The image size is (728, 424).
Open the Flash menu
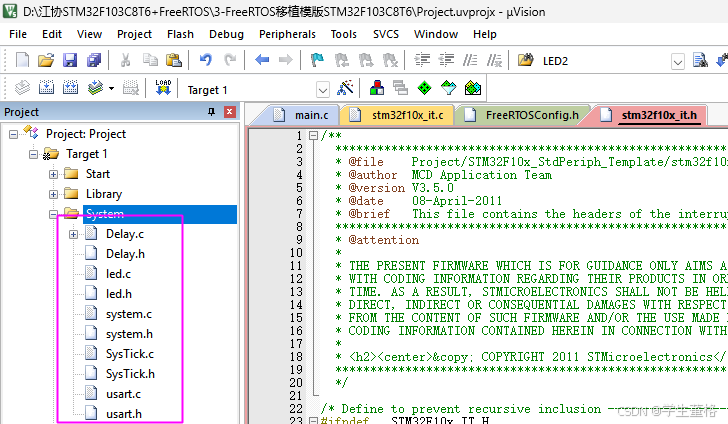click(180, 34)
